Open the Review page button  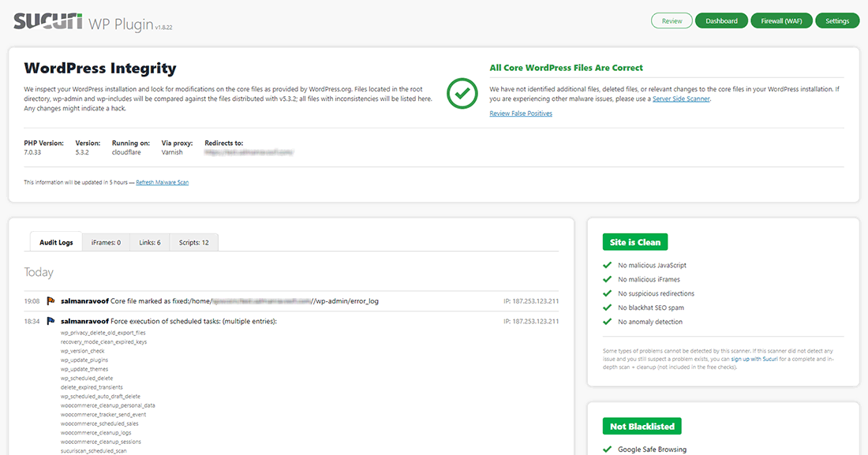tap(672, 21)
